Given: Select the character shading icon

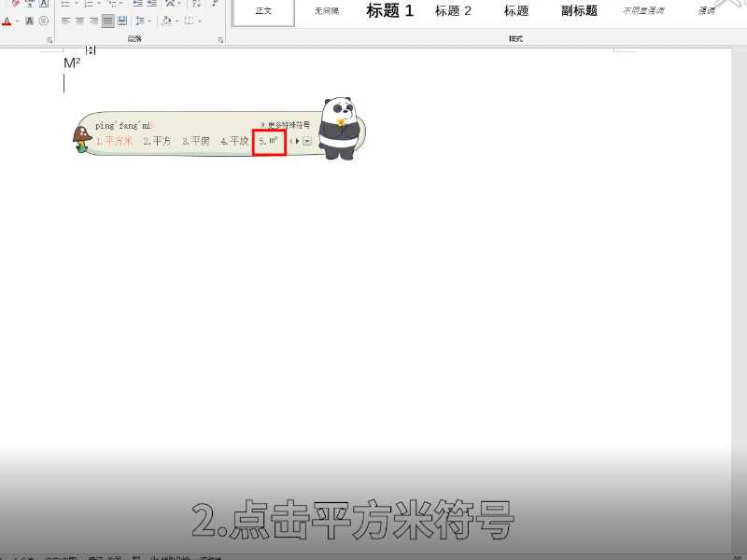Looking at the screenshot, I should tap(30, 21).
